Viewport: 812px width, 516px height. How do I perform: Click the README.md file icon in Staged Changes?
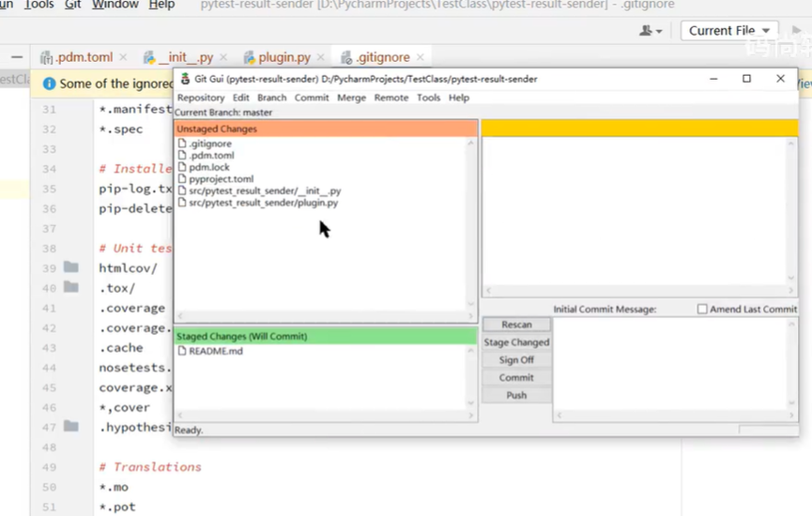click(x=182, y=351)
